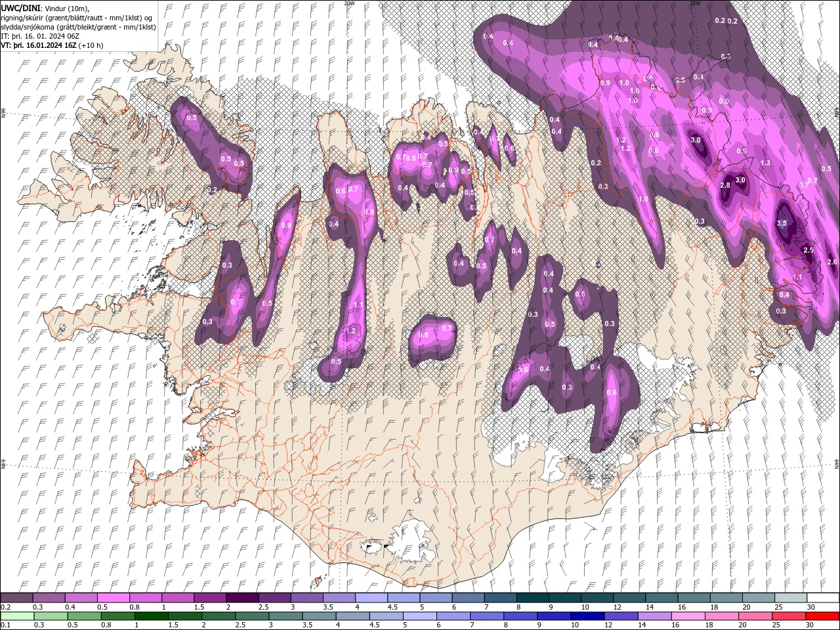This screenshot has width=840, height=630.
Task: Click the 30 label in snow legend row
Action: [x=810, y=607]
